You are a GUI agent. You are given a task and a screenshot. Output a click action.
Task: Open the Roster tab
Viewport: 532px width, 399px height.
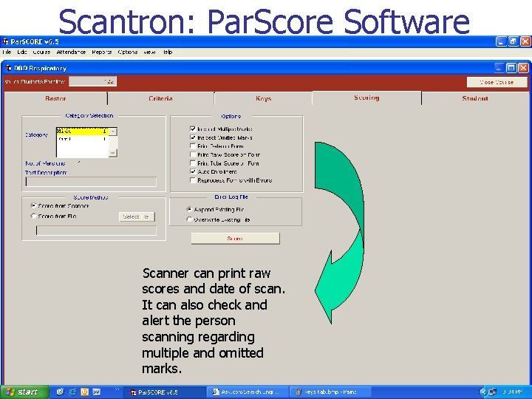click(x=55, y=99)
